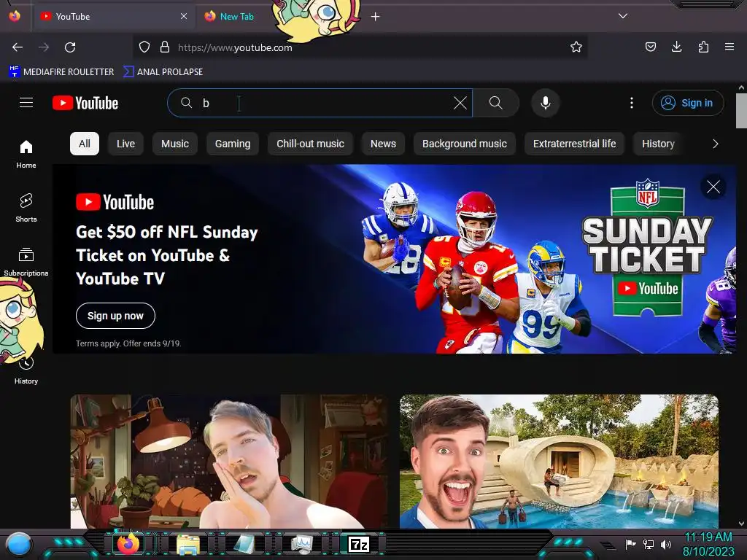The image size is (747, 560).
Task: Click Sign up now on banner
Action: (x=115, y=316)
